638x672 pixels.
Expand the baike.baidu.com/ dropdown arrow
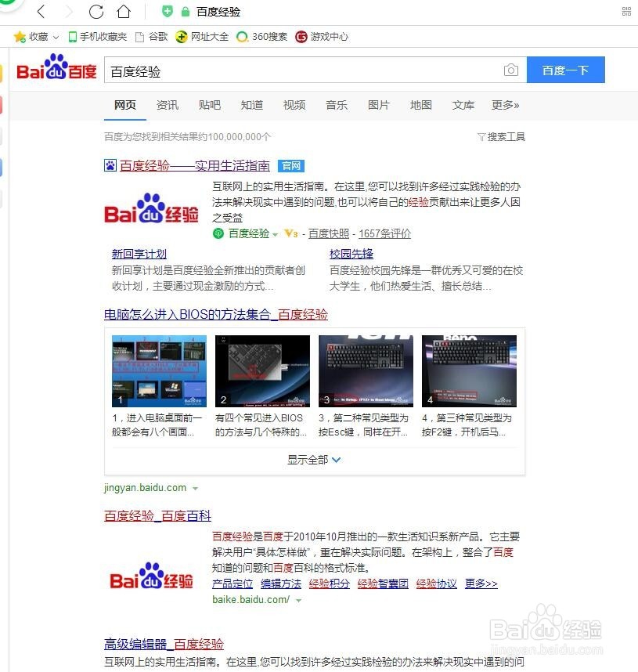pyautogui.click(x=299, y=601)
